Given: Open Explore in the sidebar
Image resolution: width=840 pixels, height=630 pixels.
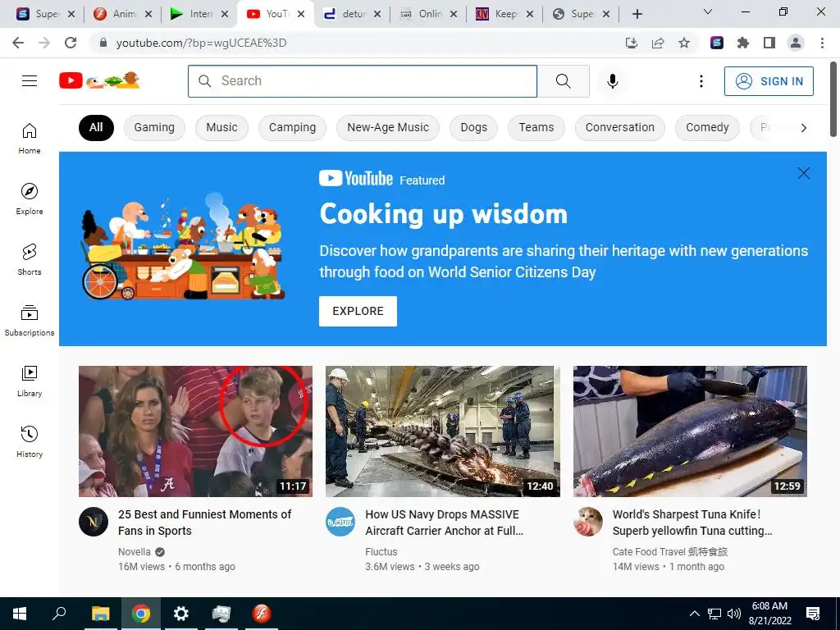Looking at the screenshot, I should tap(30, 199).
